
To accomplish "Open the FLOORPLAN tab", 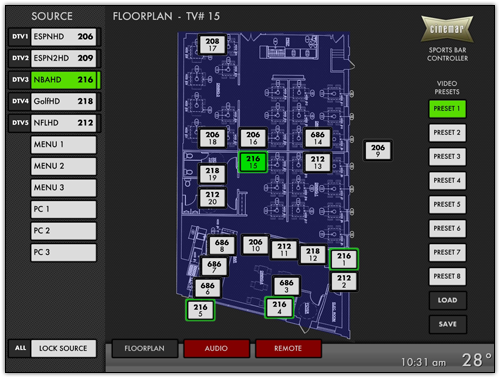I will pyautogui.click(x=144, y=348).
